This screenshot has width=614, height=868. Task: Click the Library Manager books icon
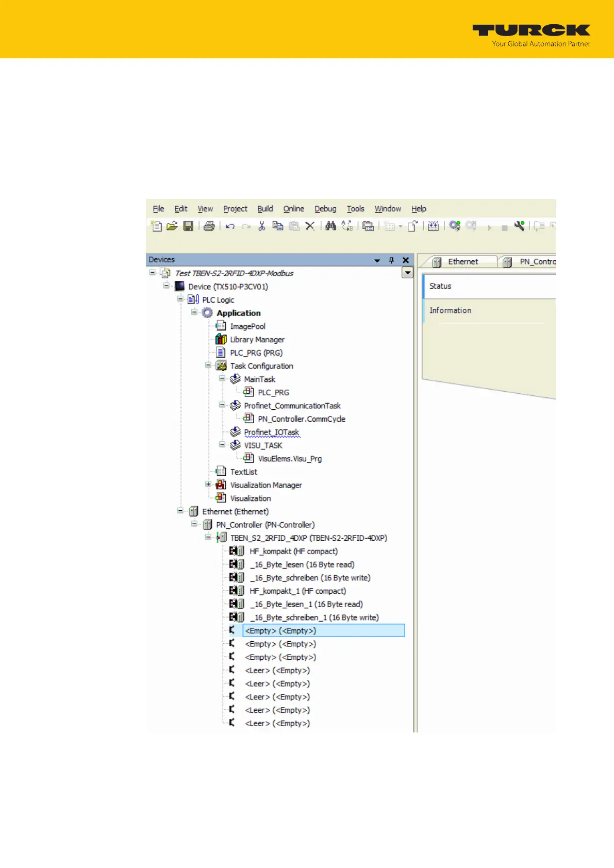(221, 339)
